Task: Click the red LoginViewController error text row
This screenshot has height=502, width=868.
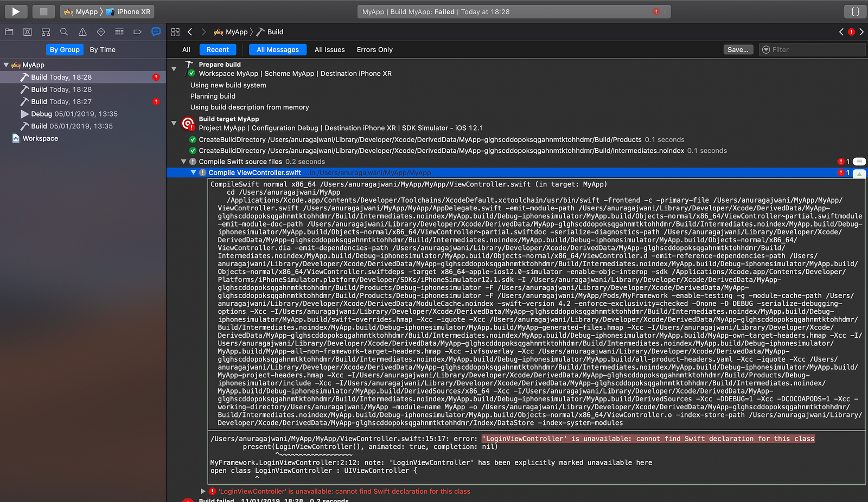Action: point(344,491)
